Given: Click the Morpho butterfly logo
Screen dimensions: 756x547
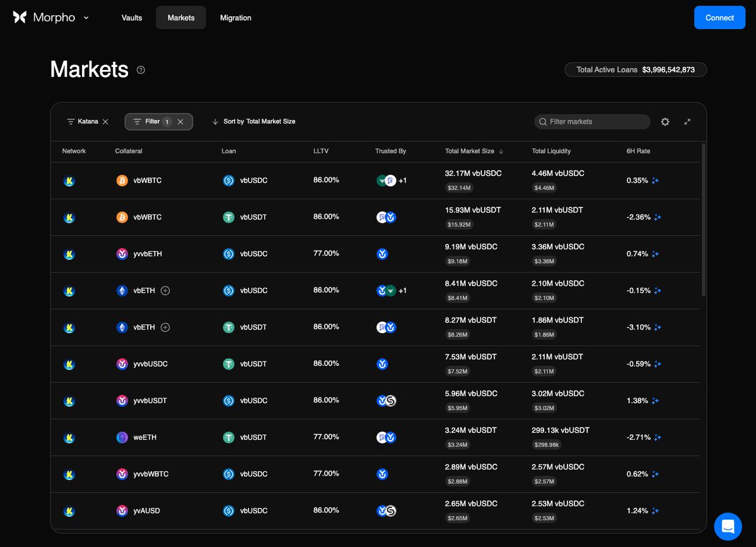Looking at the screenshot, I should (x=20, y=18).
